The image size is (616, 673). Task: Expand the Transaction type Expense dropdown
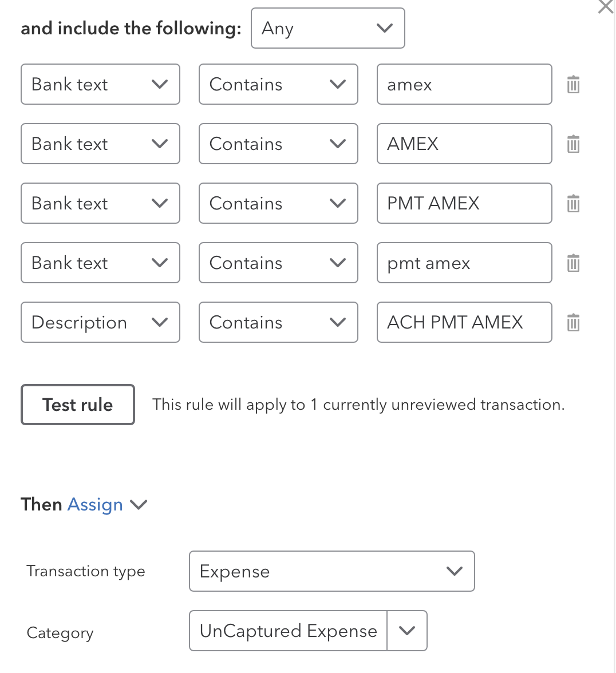[331, 571]
